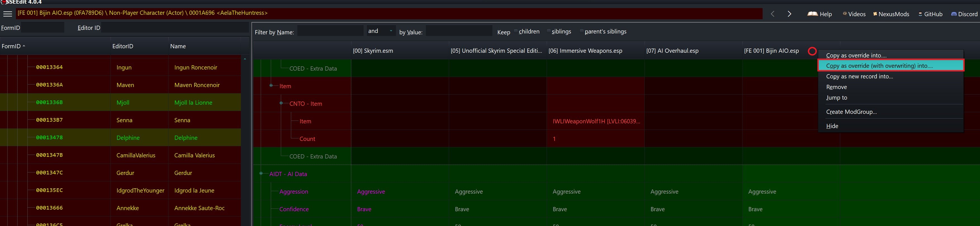Enable Keep children checkbox
980x226 pixels.
[x=516, y=31]
